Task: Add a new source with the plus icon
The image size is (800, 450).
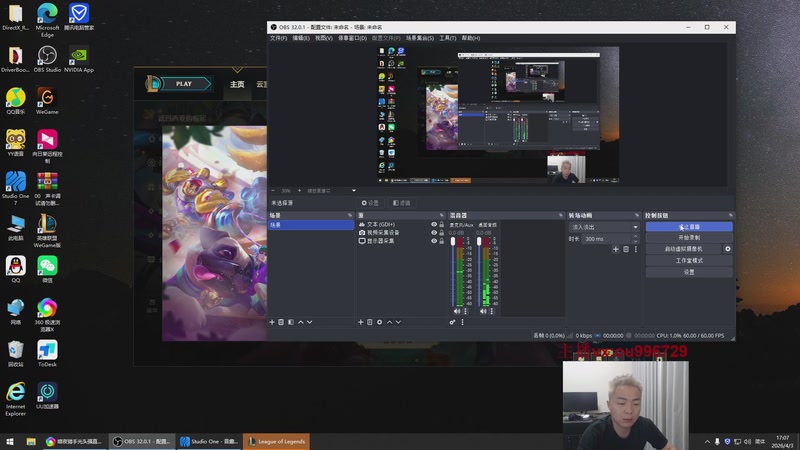Action: (x=361, y=322)
